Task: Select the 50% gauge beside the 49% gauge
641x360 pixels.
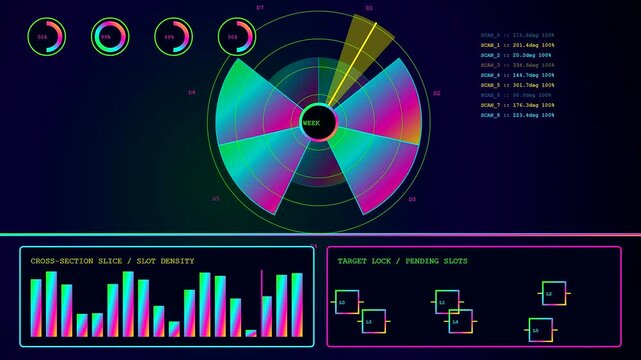Action: [237, 37]
